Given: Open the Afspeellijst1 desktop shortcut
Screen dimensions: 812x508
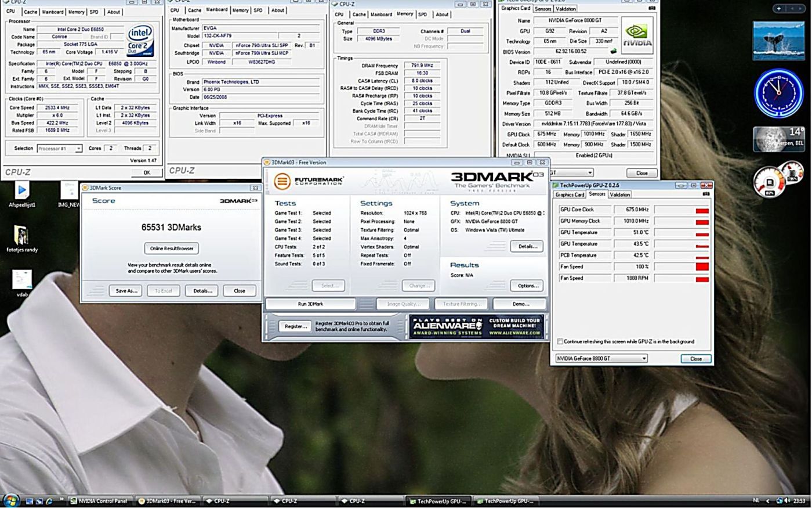Looking at the screenshot, I should tap(22, 194).
